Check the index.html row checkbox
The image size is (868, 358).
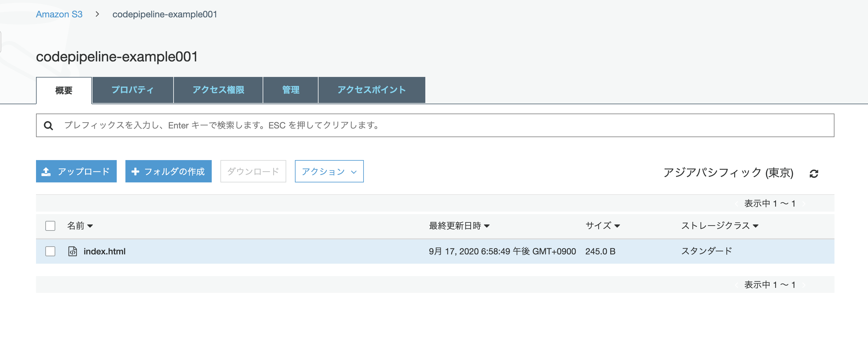(x=50, y=251)
